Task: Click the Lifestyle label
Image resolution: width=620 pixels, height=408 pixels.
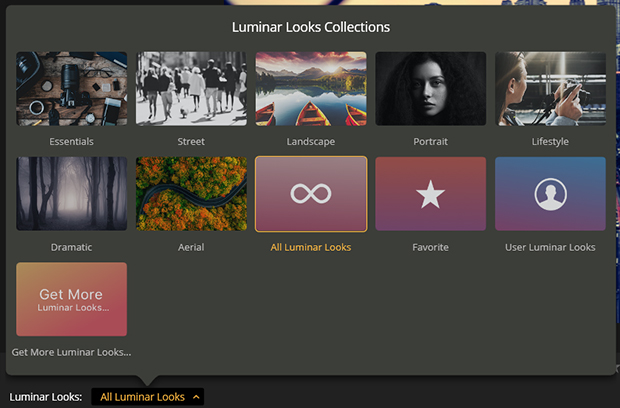Action: tap(550, 142)
